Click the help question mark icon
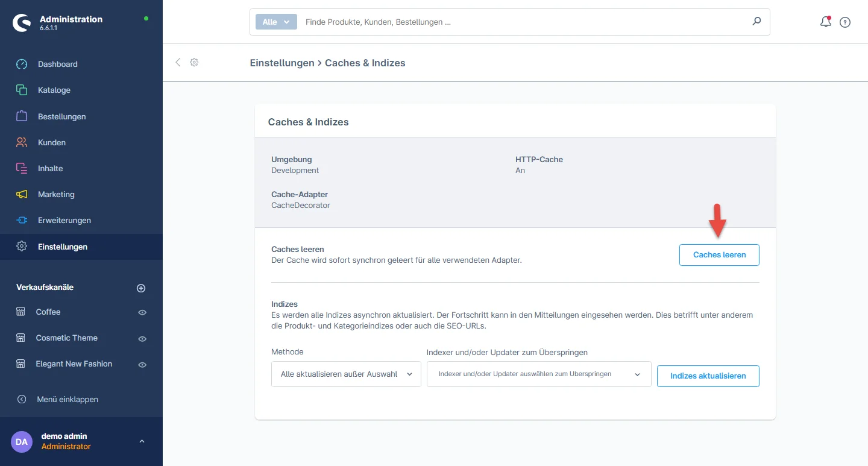This screenshot has height=466, width=868. [845, 22]
